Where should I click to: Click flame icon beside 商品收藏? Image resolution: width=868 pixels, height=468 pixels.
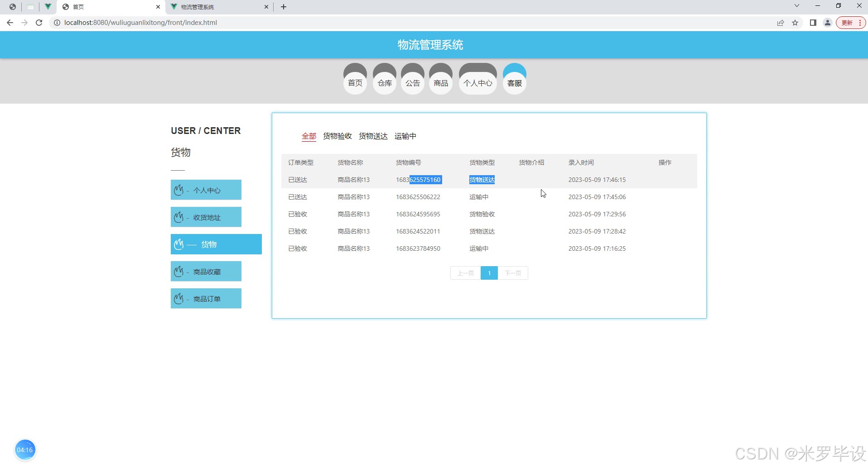179,272
